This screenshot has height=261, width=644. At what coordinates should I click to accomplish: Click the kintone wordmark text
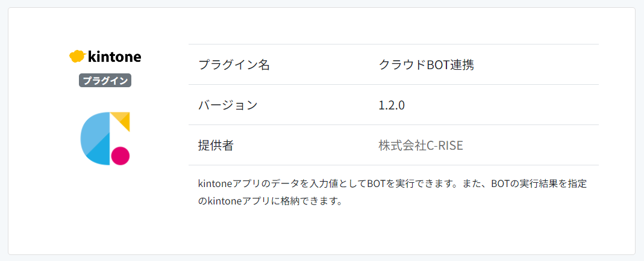pos(114,57)
